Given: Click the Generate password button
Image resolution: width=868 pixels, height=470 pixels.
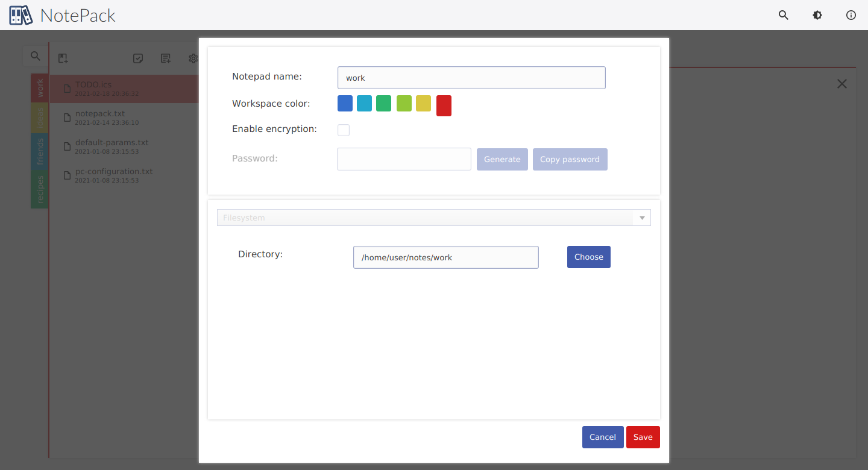Looking at the screenshot, I should click(502, 159).
